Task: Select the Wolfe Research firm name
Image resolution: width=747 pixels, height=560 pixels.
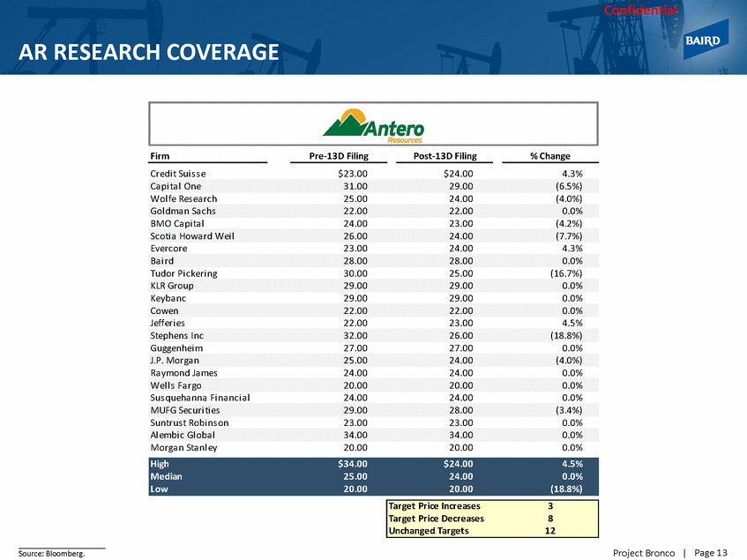Action: (x=184, y=198)
